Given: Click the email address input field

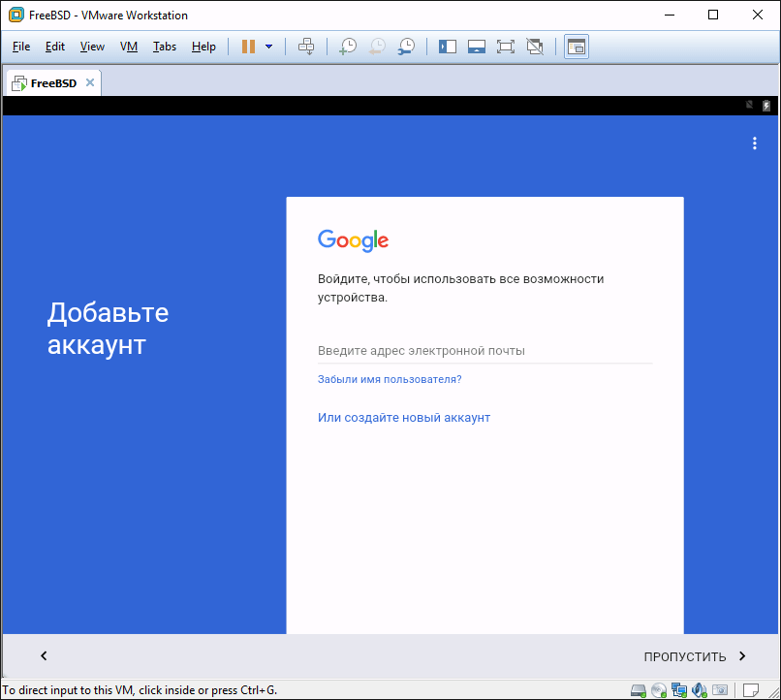Looking at the screenshot, I should (485, 351).
